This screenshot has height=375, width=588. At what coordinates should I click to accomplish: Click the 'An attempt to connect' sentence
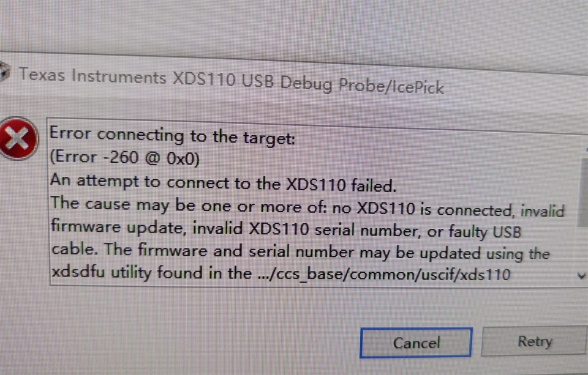223,182
